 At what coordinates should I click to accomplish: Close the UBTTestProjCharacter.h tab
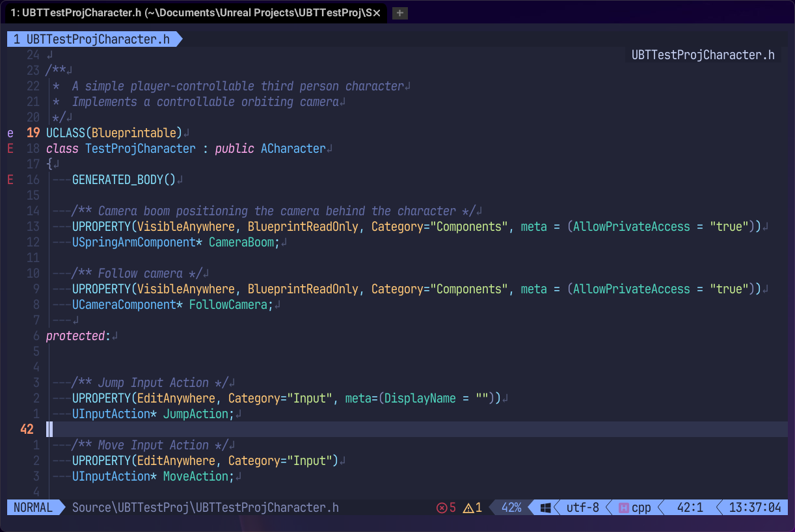coord(376,13)
